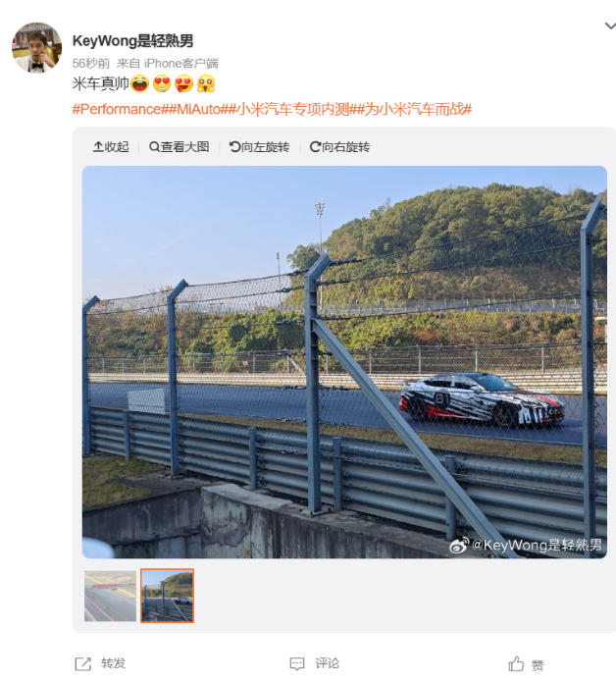Image resolution: width=616 pixels, height=682 pixels.
Task: Click the 转发 repost label
Action: 114,663
